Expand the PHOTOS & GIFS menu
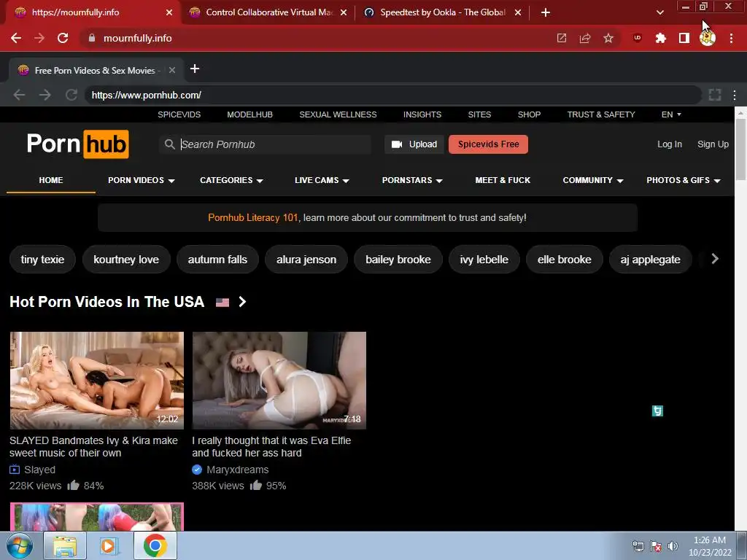The image size is (747, 560). tap(684, 181)
